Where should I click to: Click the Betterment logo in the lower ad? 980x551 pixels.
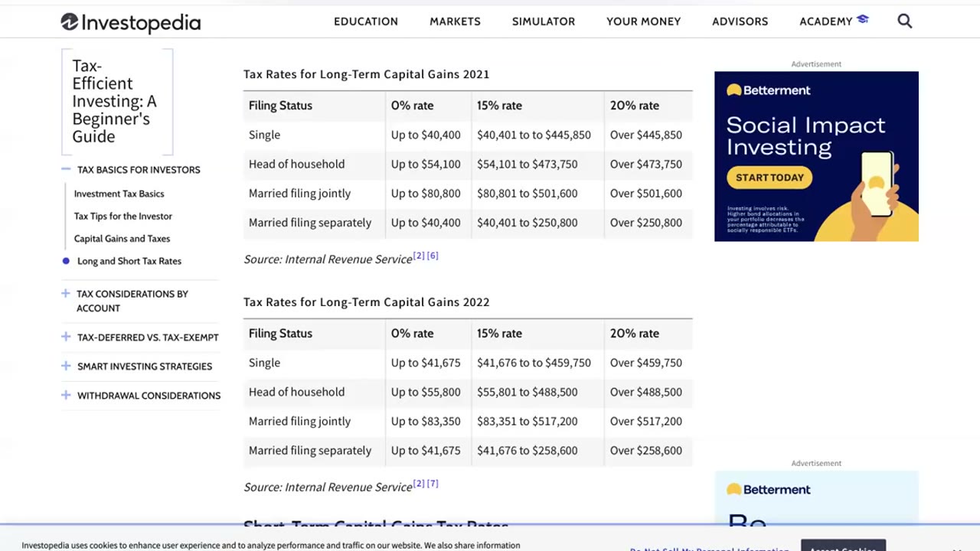[x=769, y=490]
